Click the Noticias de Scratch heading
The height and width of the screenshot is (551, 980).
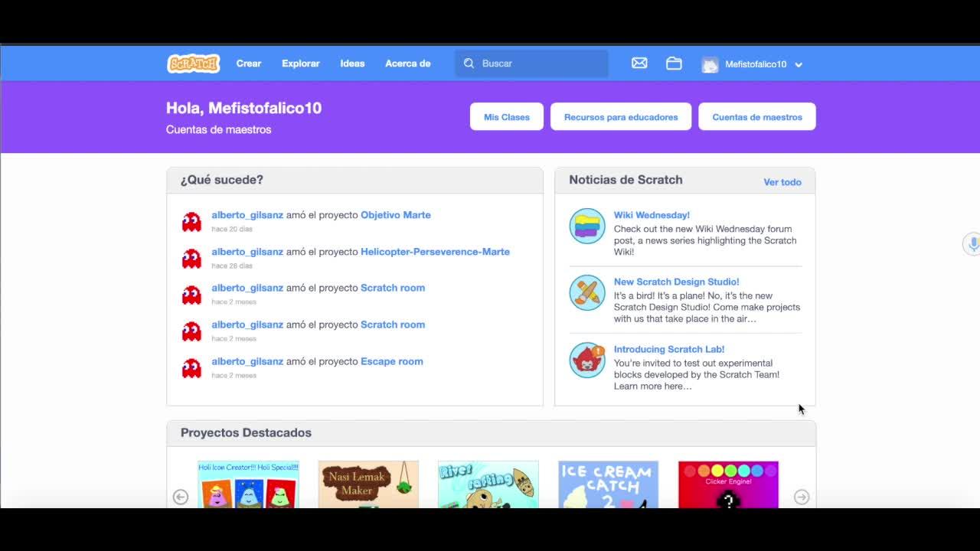[626, 180]
